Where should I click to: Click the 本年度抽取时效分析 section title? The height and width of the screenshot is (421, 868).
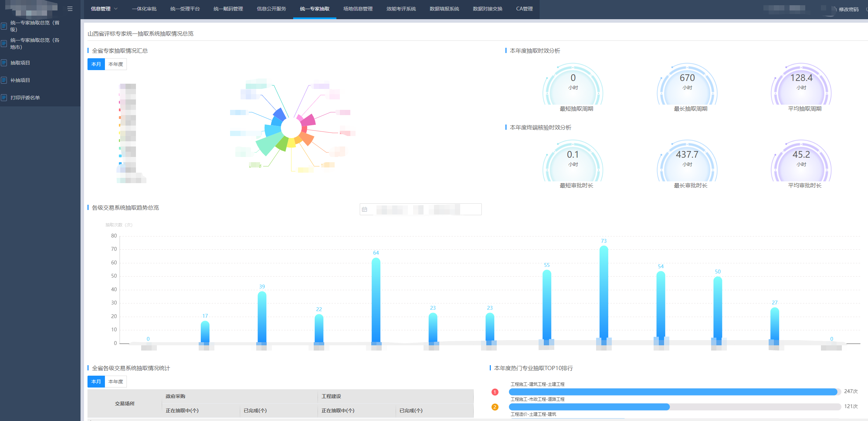[535, 51]
